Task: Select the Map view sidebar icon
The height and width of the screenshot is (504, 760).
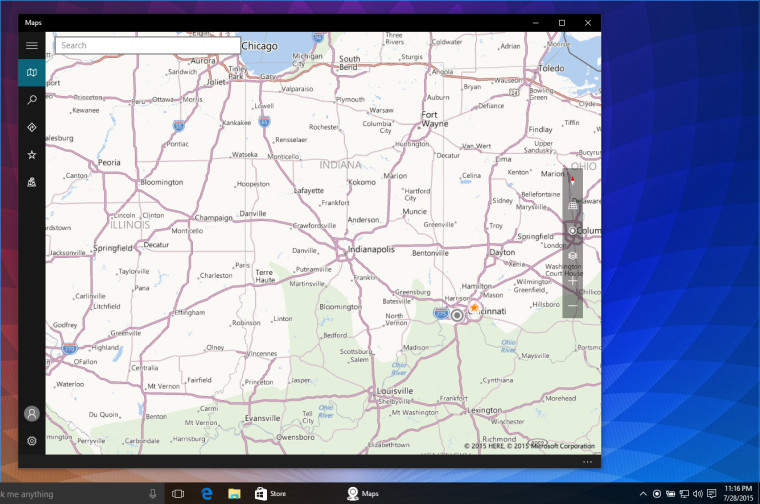Action: click(x=32, y=73)
